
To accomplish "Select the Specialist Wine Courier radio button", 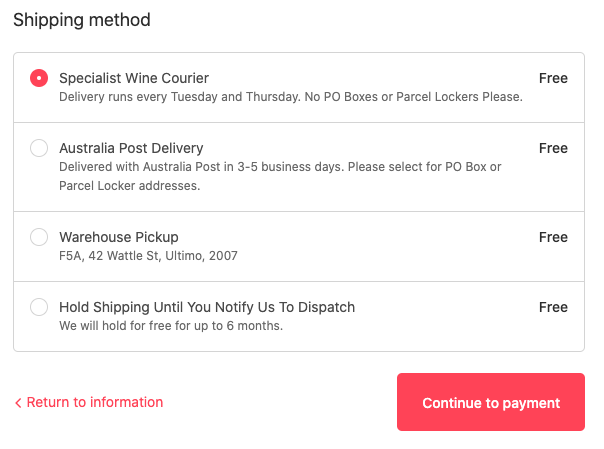I will pos(39,78).
